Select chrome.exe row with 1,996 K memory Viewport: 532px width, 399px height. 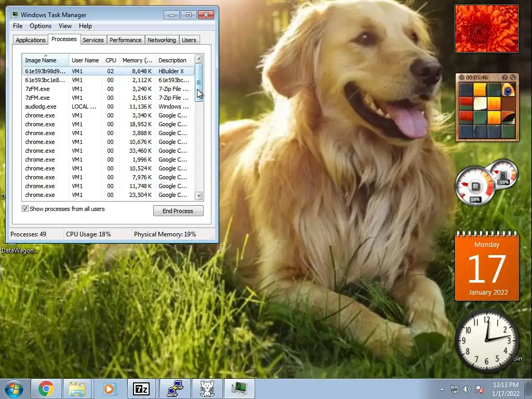(108, 159)
